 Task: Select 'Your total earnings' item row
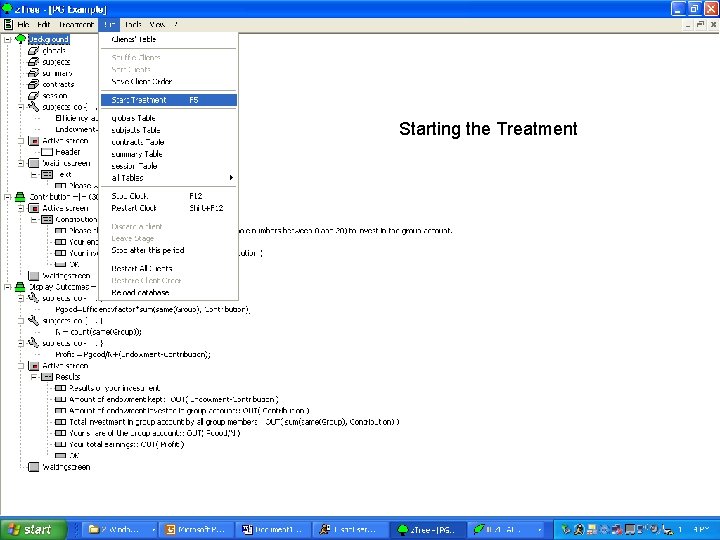126,444
